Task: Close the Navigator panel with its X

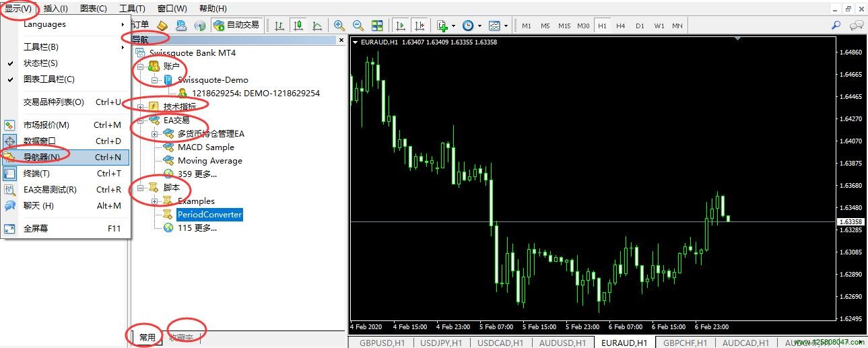Action: 341,40
